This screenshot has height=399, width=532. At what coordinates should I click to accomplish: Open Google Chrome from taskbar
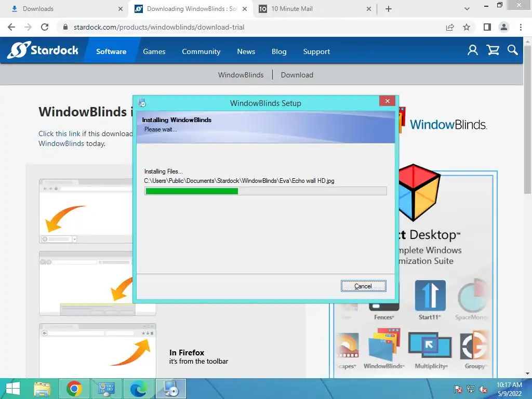click(74, 389)
